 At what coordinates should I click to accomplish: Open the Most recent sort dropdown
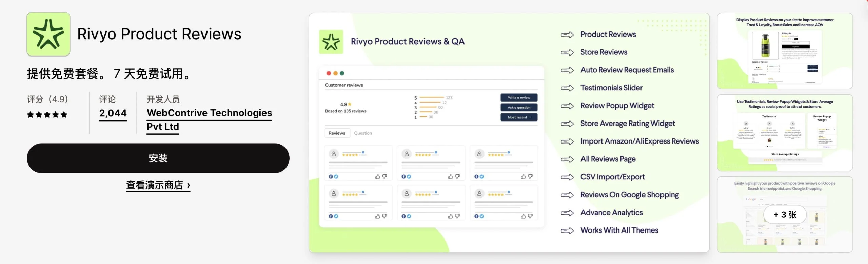tap(519, 117)
